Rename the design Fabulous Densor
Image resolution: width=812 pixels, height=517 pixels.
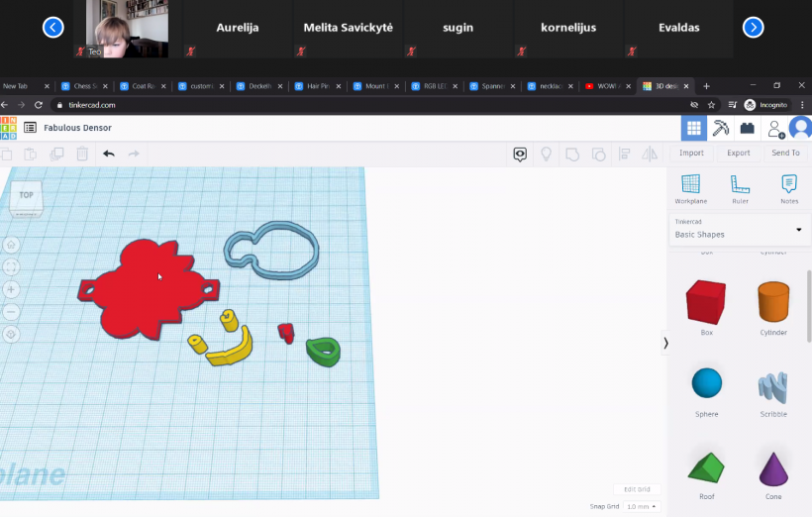pos(77,128)
